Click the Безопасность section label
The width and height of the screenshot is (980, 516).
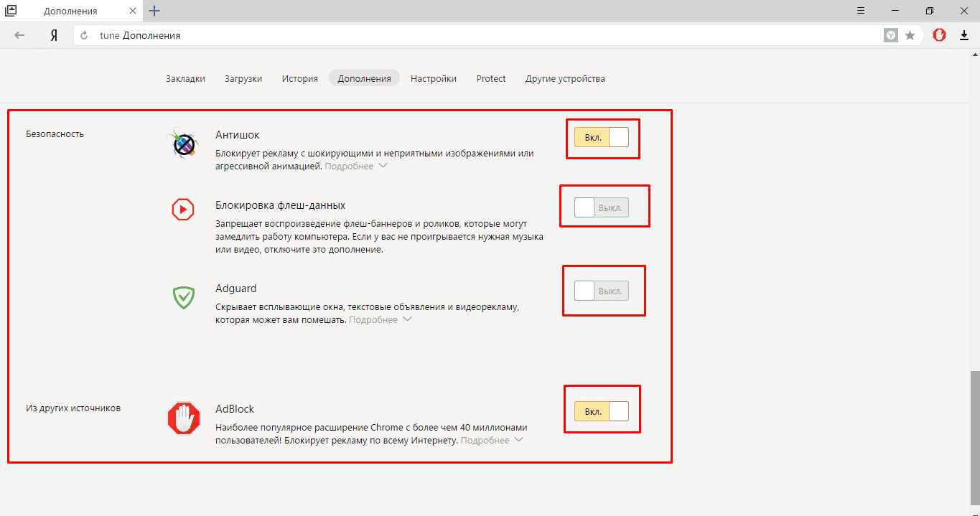click(55, 133)
